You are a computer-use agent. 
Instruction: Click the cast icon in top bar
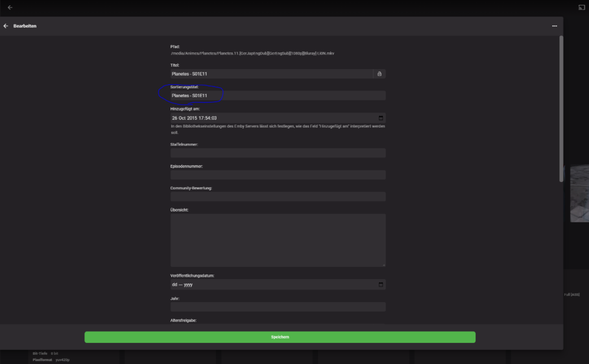(581, 8)
